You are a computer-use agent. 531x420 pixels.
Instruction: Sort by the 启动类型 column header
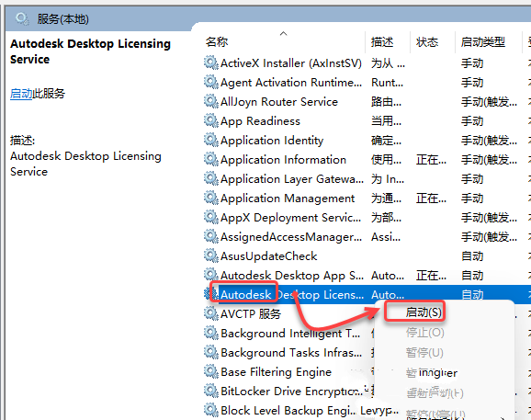click(x=483, y=42)
